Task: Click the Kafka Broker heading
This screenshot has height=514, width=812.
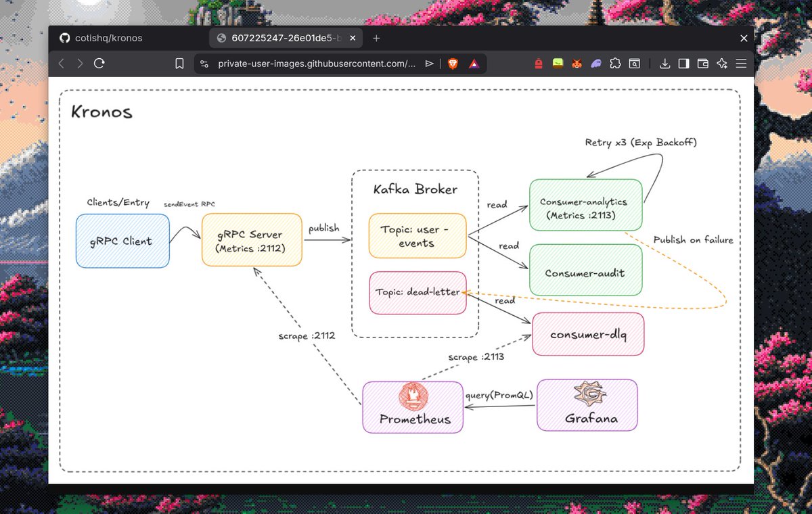Action: pos(415,189)
